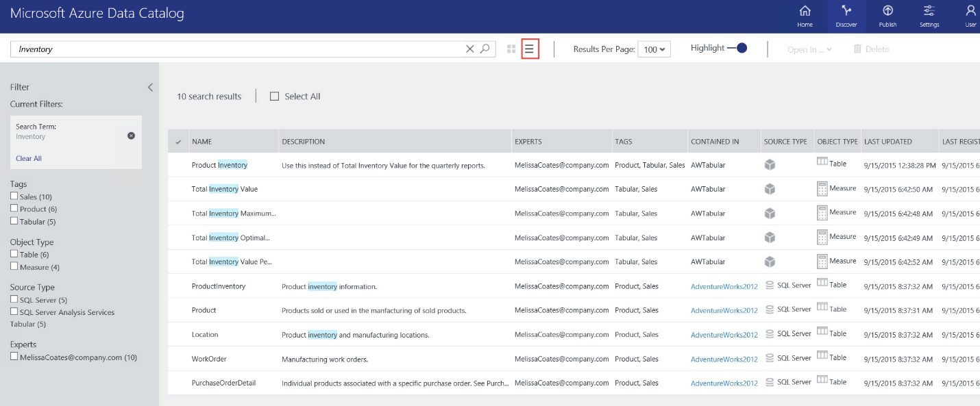Screen dimensions: 980x406
Task: Go to Home in top navigation
Action: tap(805, 16)
